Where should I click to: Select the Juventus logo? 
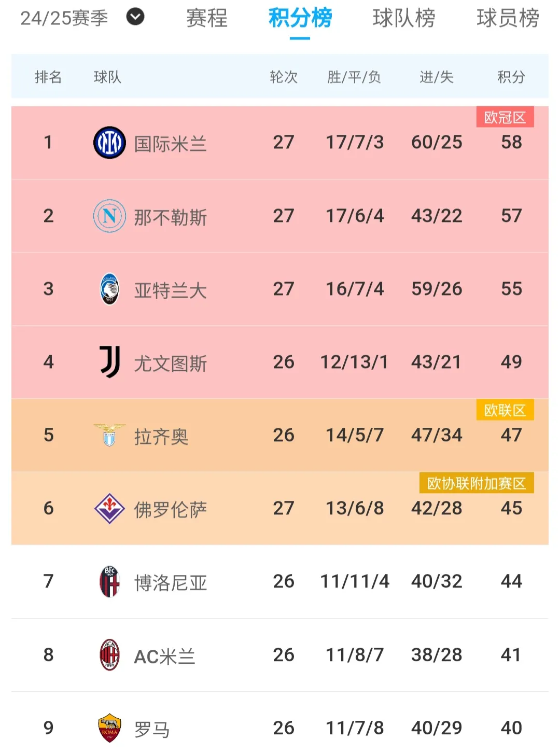pos(109,362)
